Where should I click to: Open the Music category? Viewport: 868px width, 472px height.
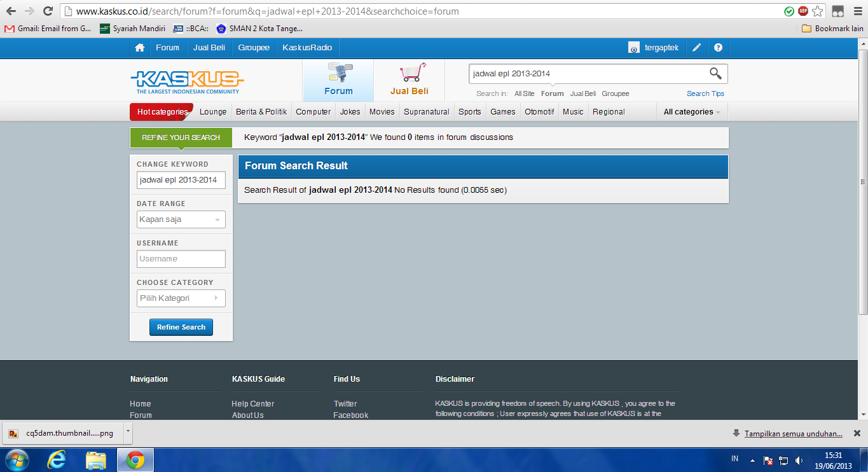click(573, 112)
